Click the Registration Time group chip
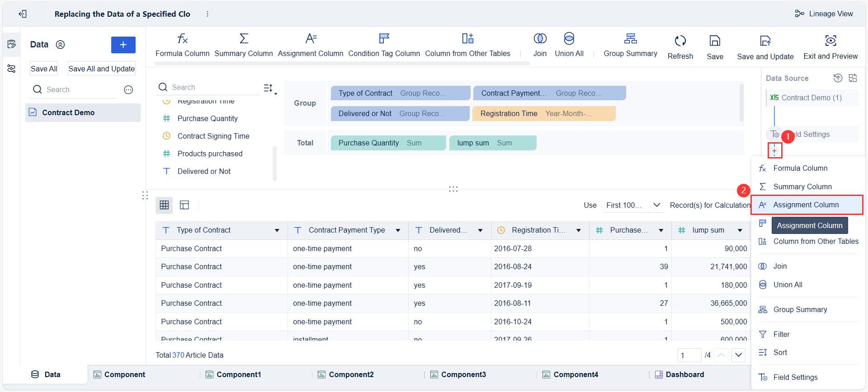This screenshot has height=392, width=868. click(x=544, y=113)
